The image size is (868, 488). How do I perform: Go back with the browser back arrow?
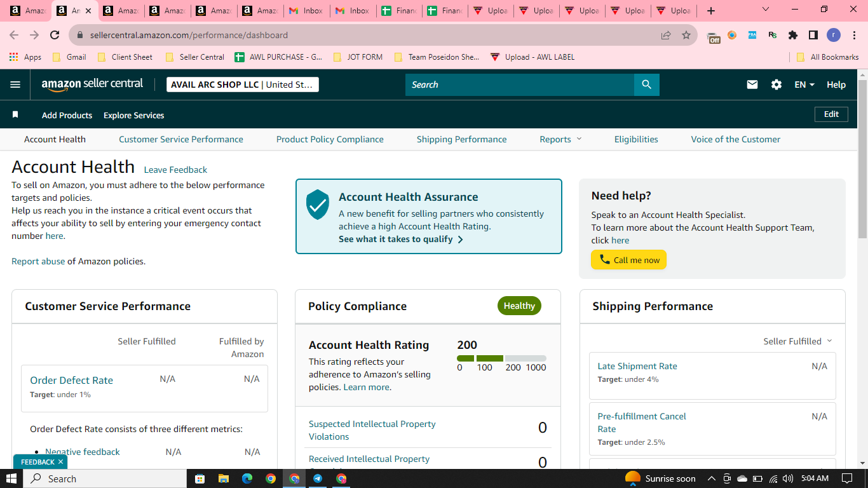coord(15,35)
